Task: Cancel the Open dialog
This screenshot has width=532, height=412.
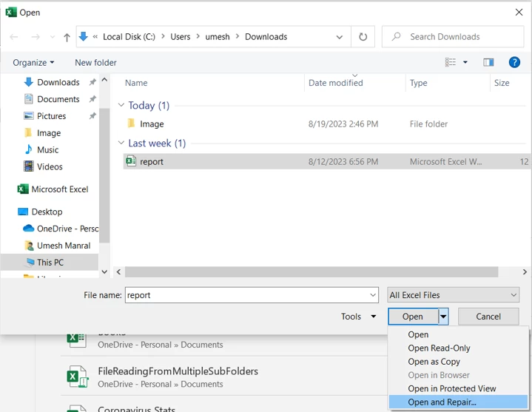Action: (x=488, y=317)
